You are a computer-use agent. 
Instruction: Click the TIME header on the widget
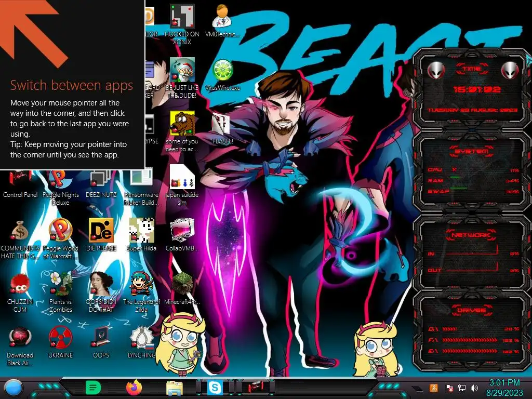coord(472,69)
